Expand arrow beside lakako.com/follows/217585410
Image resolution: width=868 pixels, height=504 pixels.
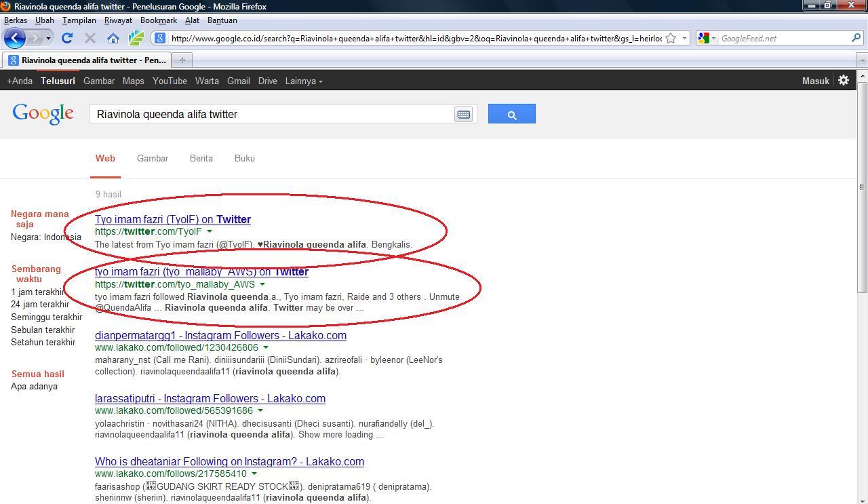pos(254,473)
